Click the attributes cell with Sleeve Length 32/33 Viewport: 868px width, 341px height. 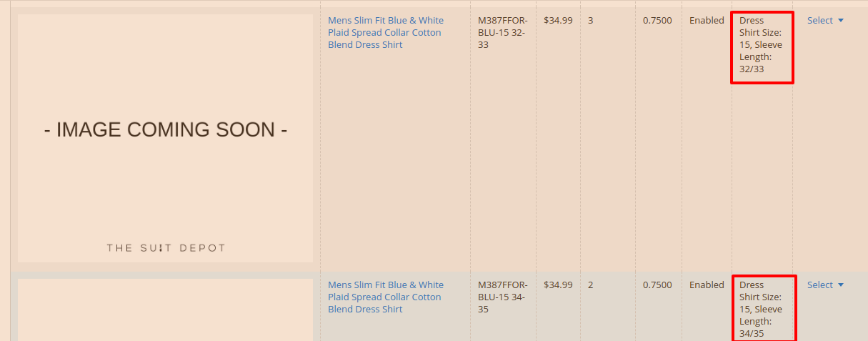(x=762, y=45)
